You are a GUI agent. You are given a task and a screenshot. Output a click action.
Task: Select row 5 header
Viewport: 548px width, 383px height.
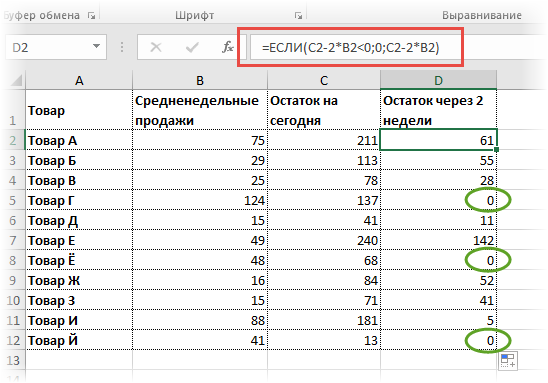point(13,200)
